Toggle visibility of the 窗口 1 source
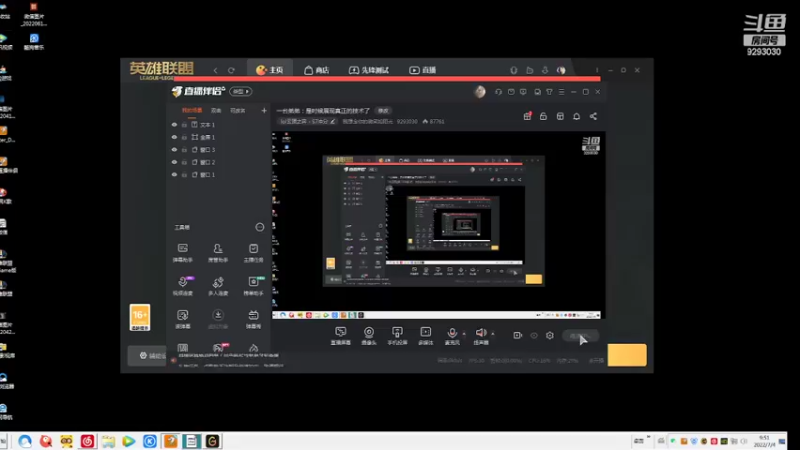Viewport: 800px width, 450px height. (174, 174)
